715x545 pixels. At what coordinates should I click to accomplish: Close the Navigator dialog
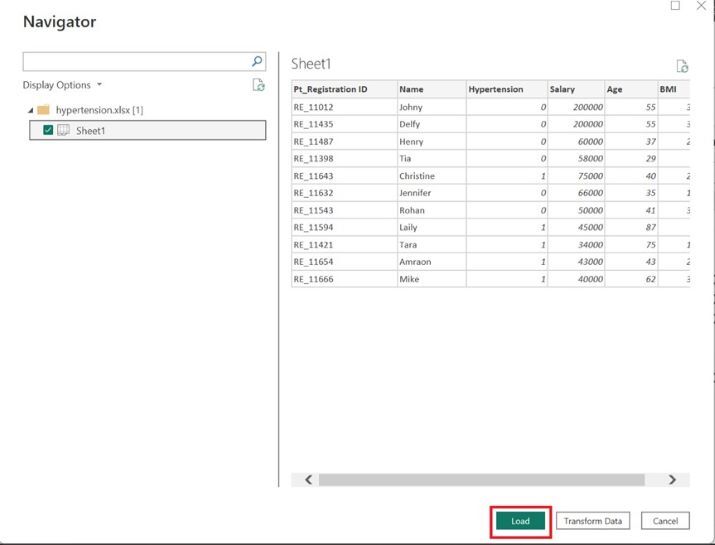(x=701, y=5)
